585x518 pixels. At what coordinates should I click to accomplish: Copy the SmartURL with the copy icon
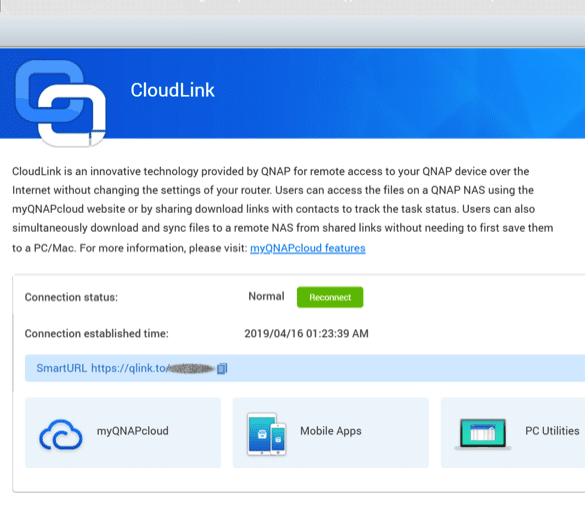222,368
